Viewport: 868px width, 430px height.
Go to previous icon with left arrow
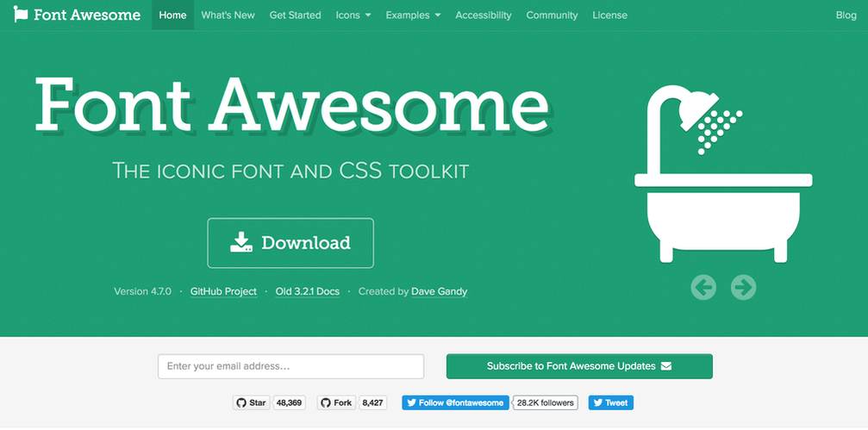(703, 287)
